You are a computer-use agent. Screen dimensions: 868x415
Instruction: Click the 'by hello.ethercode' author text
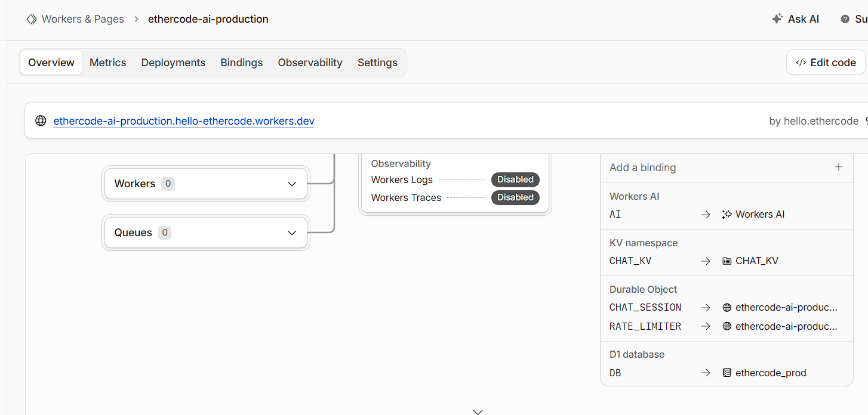[x=814, y=121]
